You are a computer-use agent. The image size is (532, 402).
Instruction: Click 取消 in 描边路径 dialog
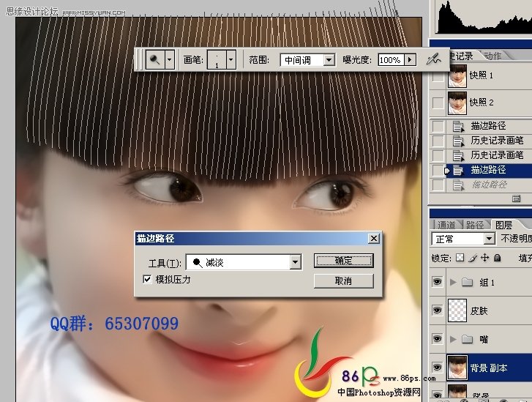[x=343, y=280]
